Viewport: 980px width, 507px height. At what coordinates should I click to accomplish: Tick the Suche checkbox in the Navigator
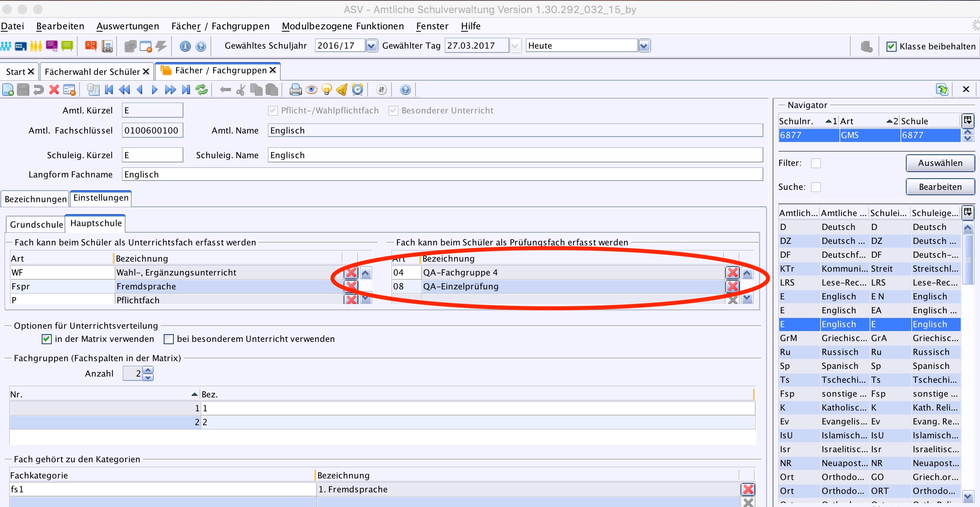pyautogui.click(x=816, y=187)
